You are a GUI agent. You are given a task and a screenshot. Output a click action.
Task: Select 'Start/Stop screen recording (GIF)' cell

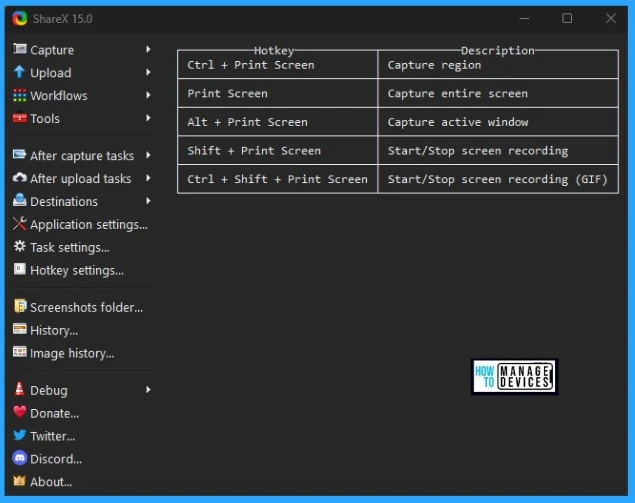[498, 179]
